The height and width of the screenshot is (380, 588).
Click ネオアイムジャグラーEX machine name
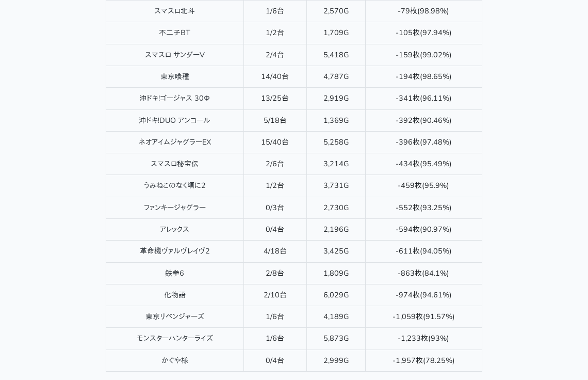174,142
